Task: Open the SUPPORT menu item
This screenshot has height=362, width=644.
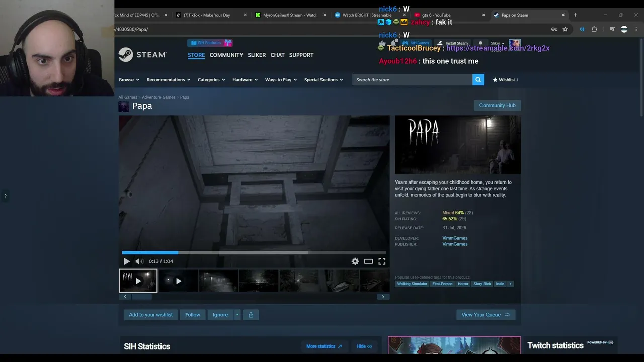Action: [x=301, y=55]
